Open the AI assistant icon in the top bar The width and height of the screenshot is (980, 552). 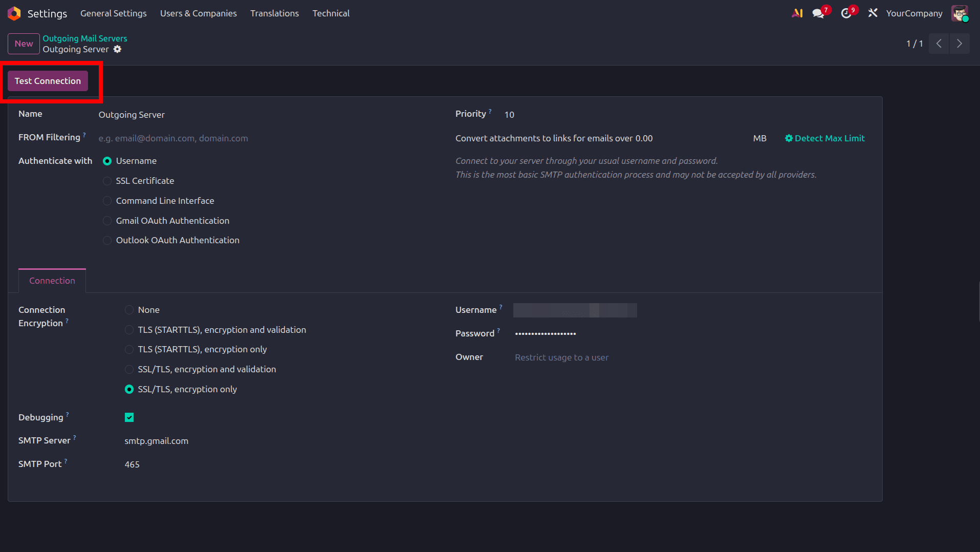pos(797,13)
